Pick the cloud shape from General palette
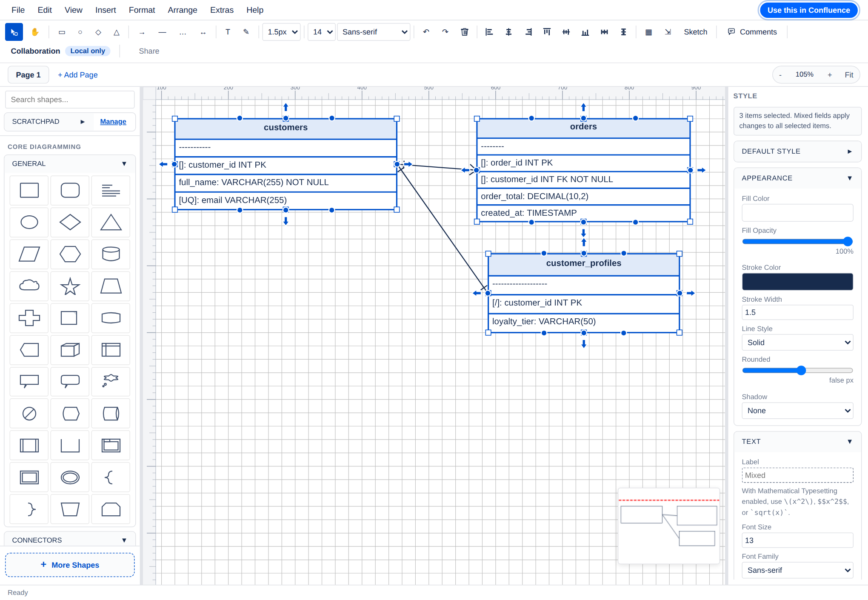The image size is (868, 600). pyautogui.click(x=29, y=286)
